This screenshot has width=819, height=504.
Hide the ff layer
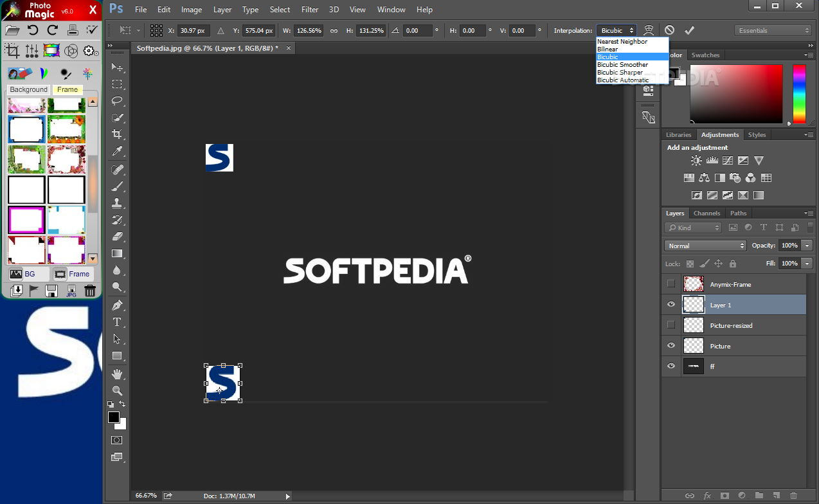coord(671,366)
